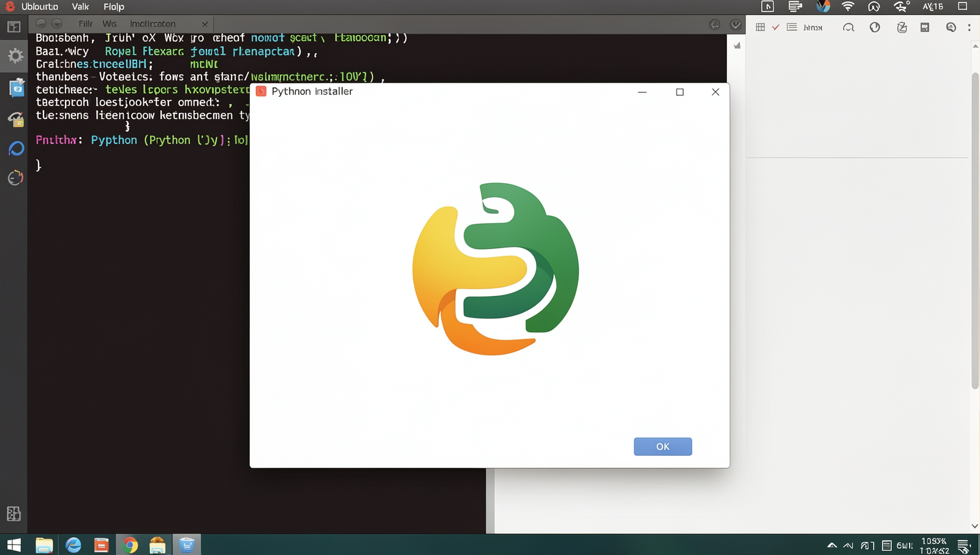Screen dimensions: 980x555
Task: Click the edit note icon in right toolbar
Action: [902, 27]
